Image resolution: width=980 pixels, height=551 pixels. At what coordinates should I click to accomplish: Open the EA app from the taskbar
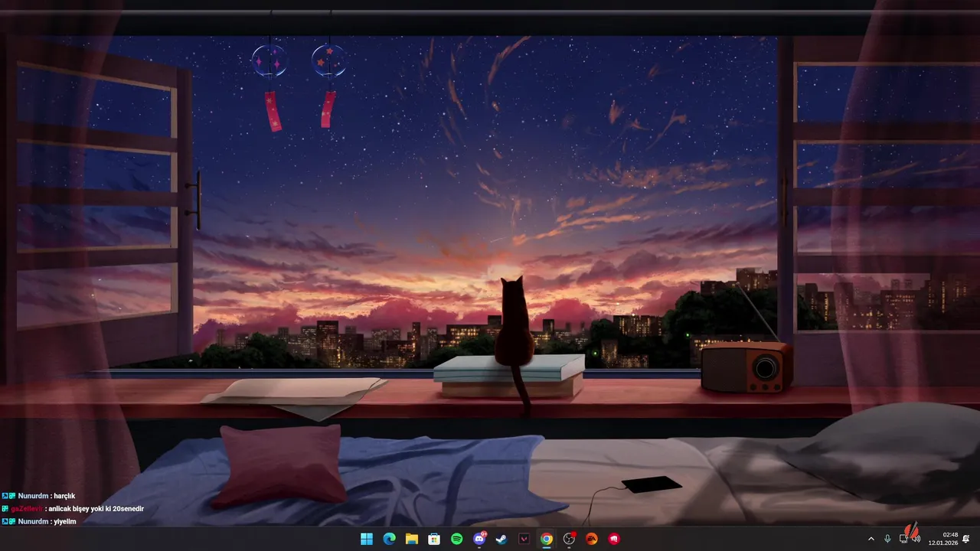coord(591,539)
